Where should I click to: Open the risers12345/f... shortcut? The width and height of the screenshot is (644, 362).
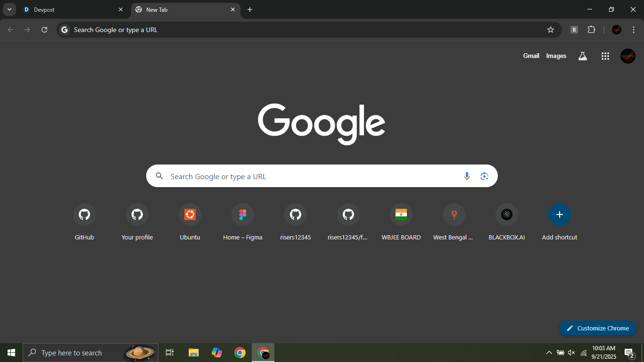click(x=348, y=222)
